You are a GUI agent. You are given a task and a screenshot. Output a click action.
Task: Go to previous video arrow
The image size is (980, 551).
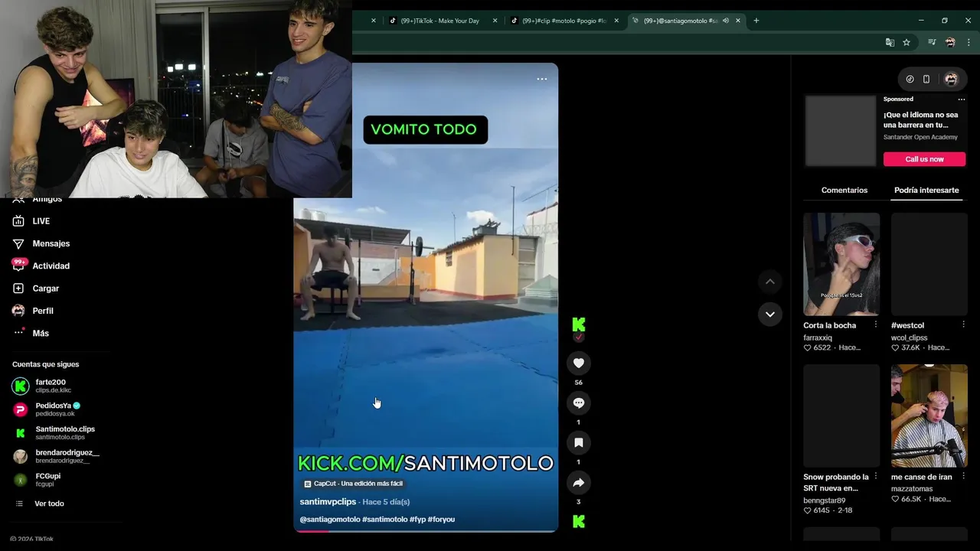point(770,282)
